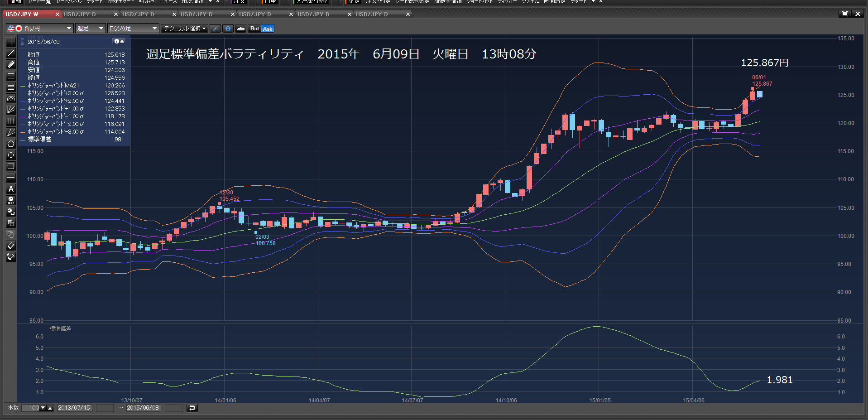Select the single horizontal line tool
Screen dimensions: 868x420
click(11, 178)
